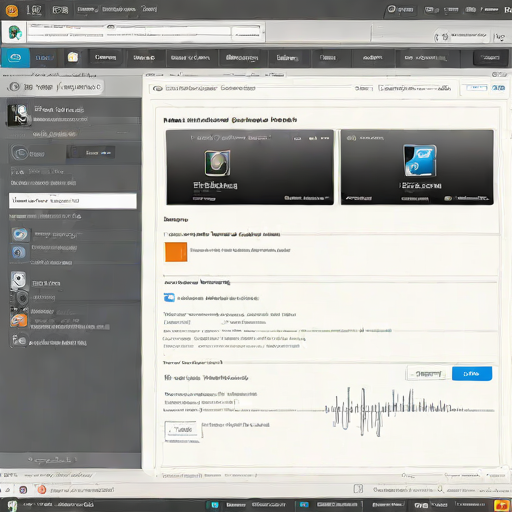This screenshot has height=512, width=512.
Task: Toggle the blue checkbox below the orange square
Action: tap(169, 297)
